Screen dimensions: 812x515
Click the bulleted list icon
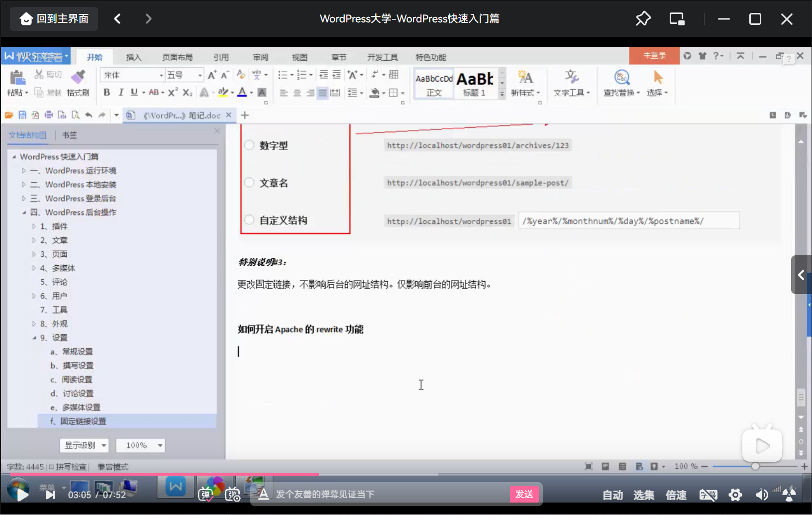click(x=283, y=75)
